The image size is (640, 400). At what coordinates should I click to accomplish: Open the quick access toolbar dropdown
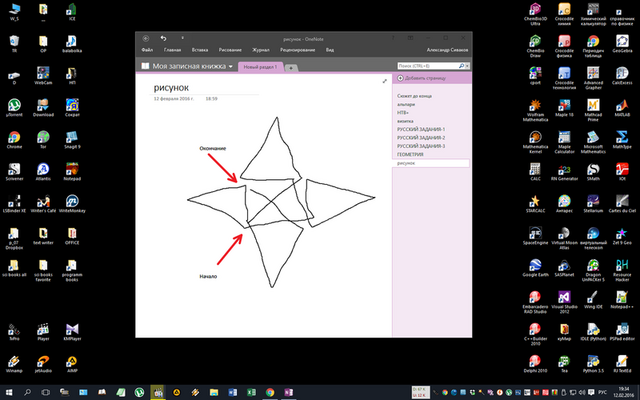pos(182,38)
